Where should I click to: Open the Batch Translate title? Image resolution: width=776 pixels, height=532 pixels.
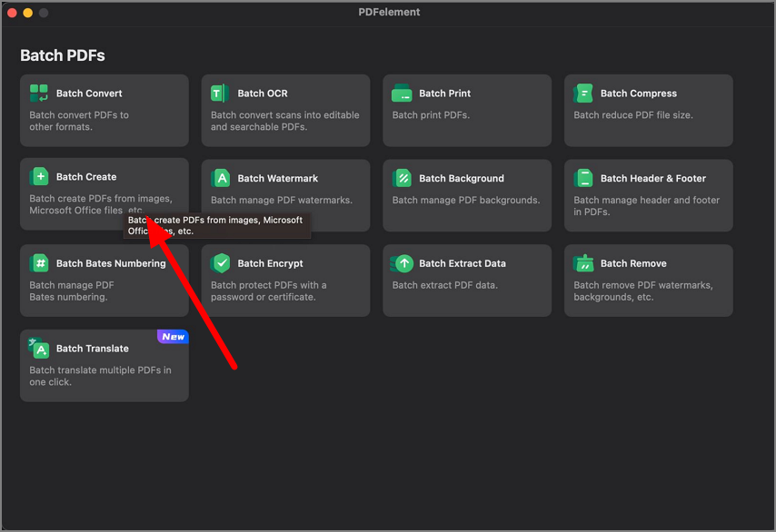[x=93, y=349]
